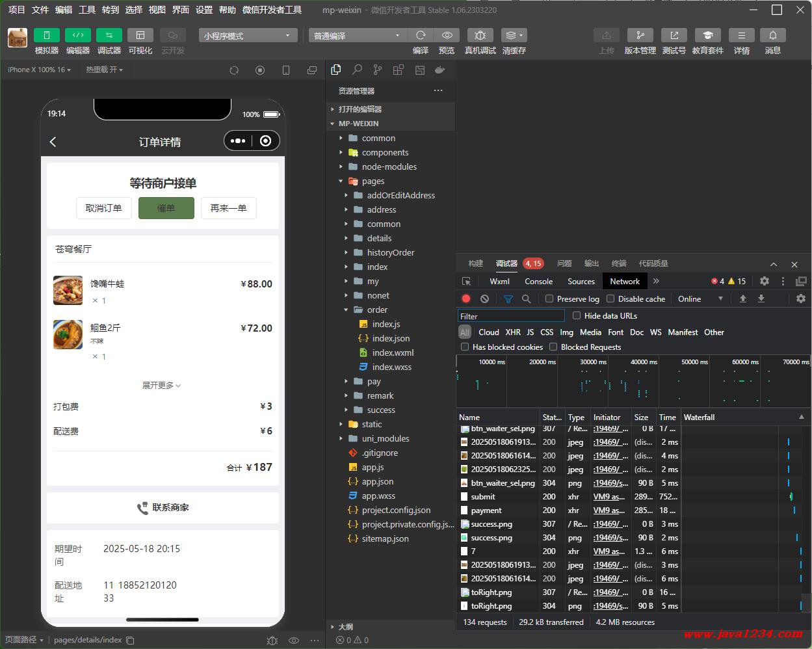This screenshot has height=649, width=812.
Task: Click the preview eye icon
Action: (x=447, y=35)
